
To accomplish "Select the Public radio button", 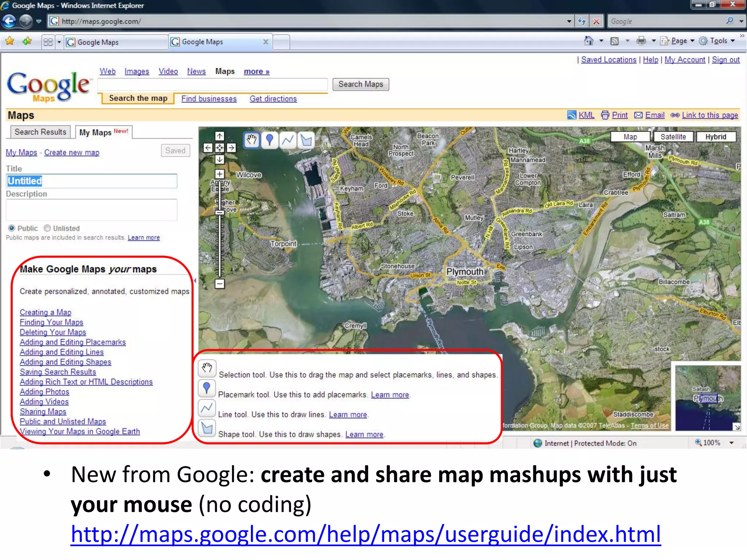I will (12, 228).
